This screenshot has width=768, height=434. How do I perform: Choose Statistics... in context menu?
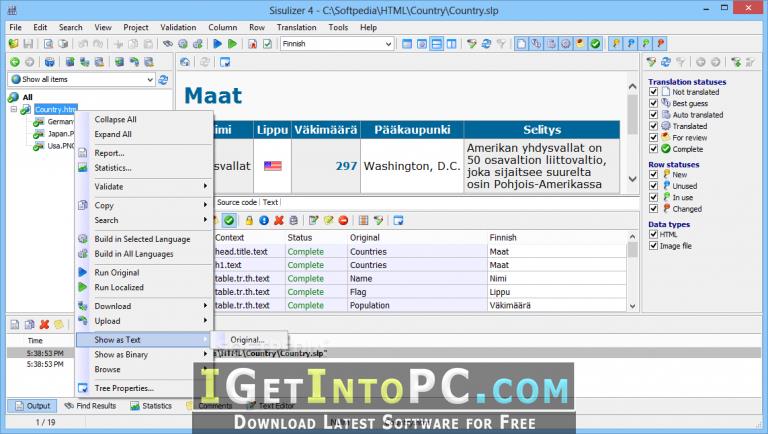click(113, 168)
